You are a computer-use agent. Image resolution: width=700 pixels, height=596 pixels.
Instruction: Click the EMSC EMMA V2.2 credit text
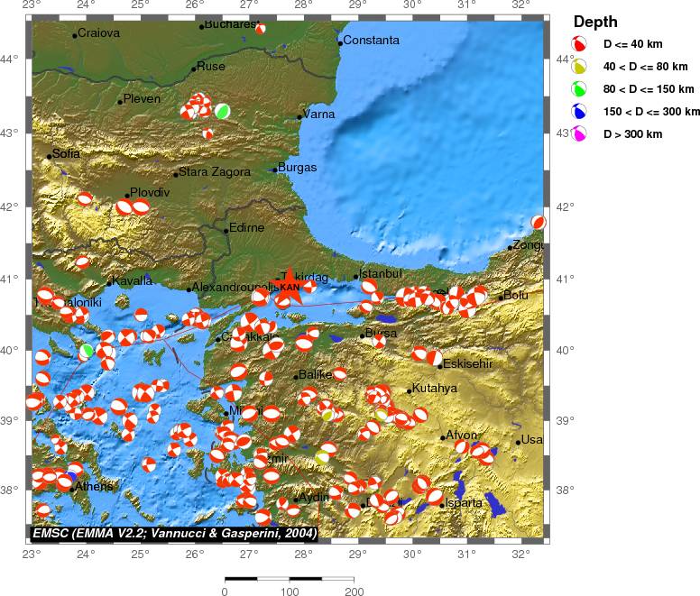[x=174, y=534]
